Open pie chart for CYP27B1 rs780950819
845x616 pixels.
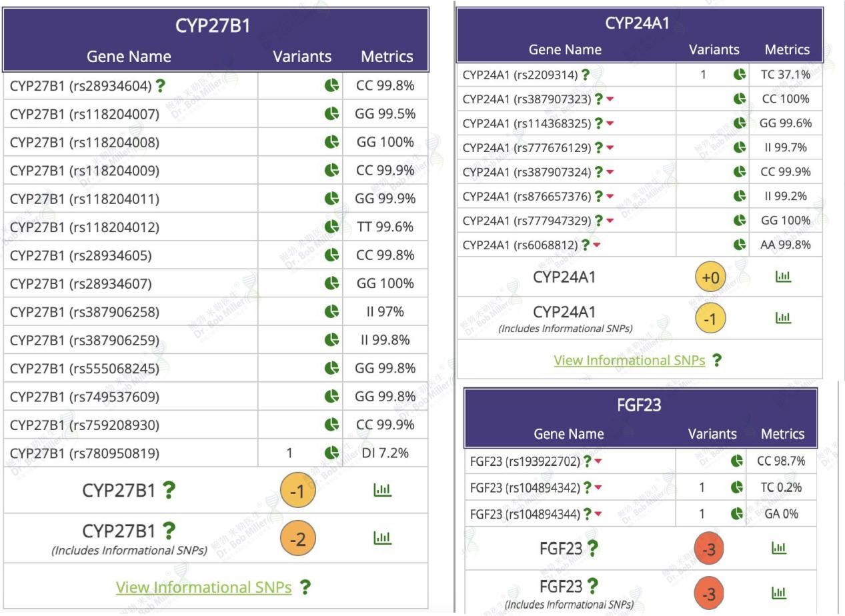click(331, 453)
